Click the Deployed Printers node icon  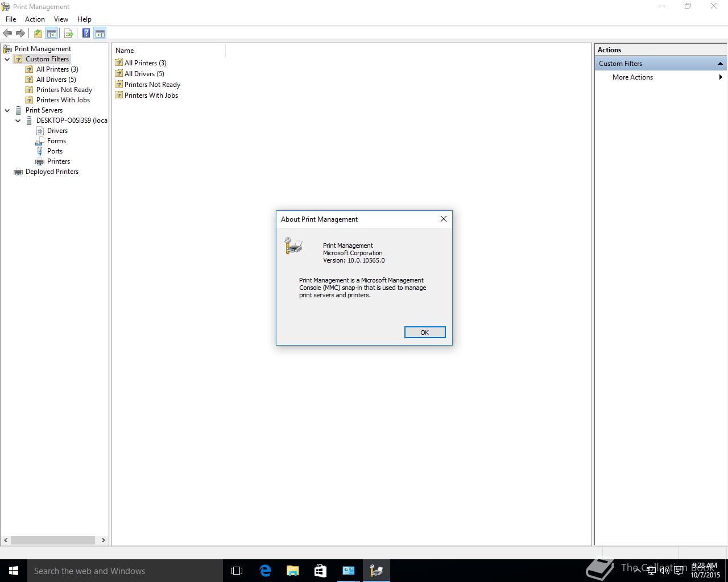(x=18, y=172)
